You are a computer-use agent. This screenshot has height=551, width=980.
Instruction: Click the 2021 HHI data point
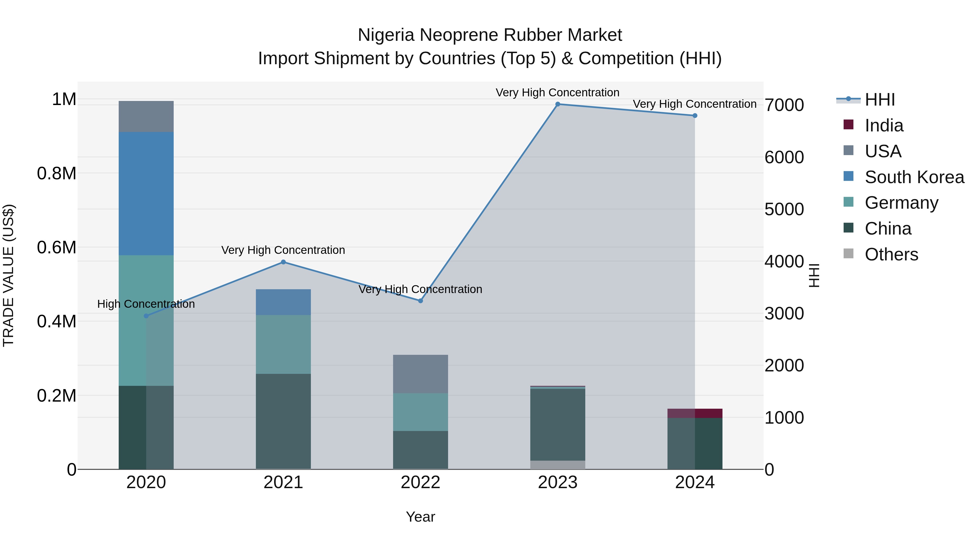pyautogui.click(x=283, y=262)
